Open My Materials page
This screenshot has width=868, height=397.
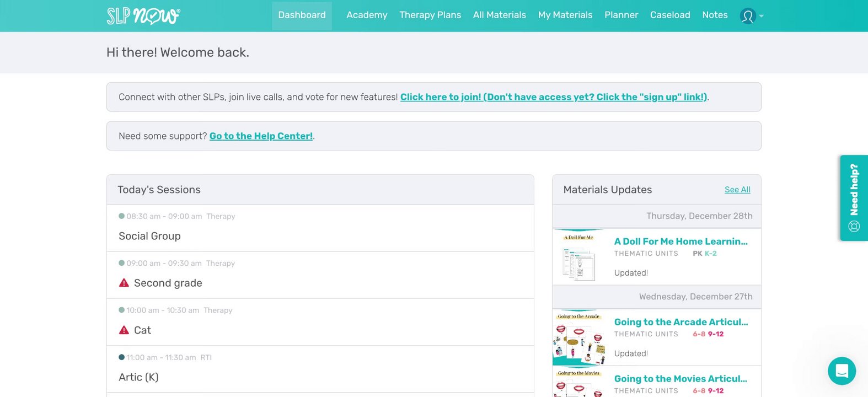(x=565, y=15)
